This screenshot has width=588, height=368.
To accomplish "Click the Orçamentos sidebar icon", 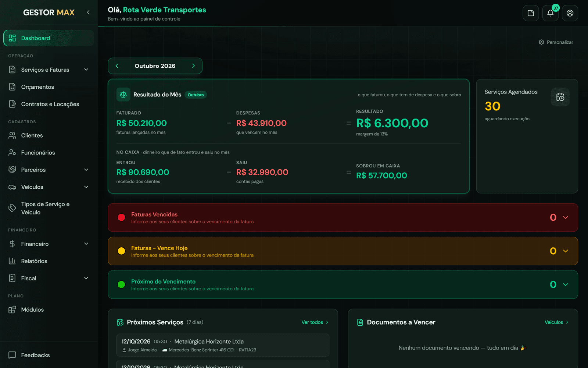I will [x=12, y=87].
